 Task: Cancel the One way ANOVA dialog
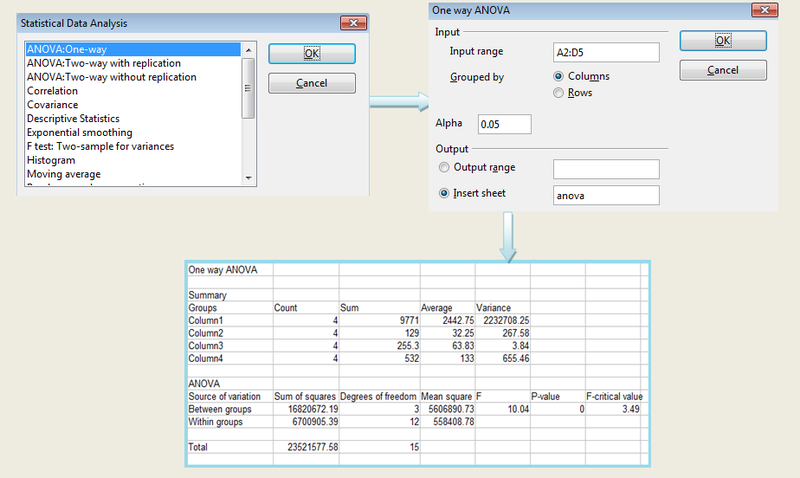[722, 70]
